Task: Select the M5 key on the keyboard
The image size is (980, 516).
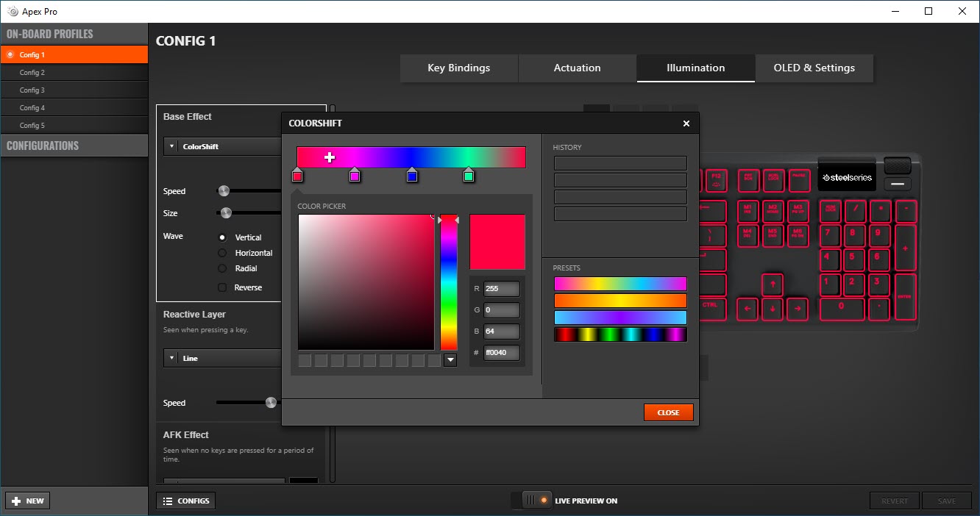Action: 773,235
